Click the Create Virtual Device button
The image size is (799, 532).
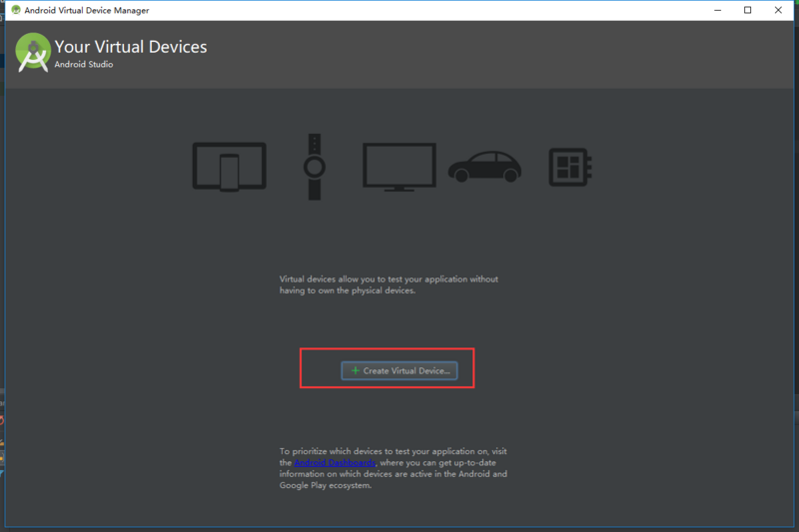(399, 370)
